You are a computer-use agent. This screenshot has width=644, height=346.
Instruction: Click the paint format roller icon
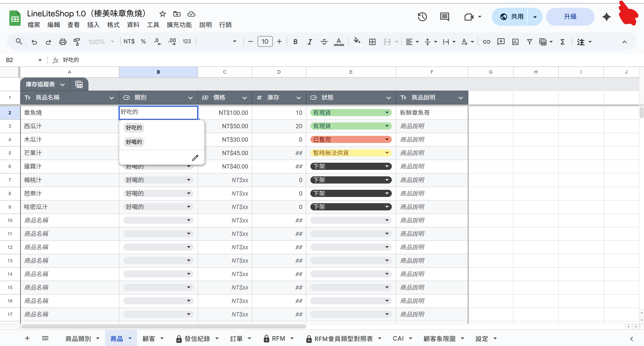(x=77, y=42)
